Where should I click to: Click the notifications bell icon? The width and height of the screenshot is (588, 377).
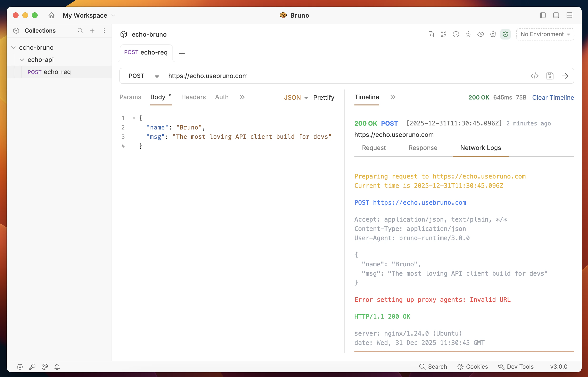57,367
